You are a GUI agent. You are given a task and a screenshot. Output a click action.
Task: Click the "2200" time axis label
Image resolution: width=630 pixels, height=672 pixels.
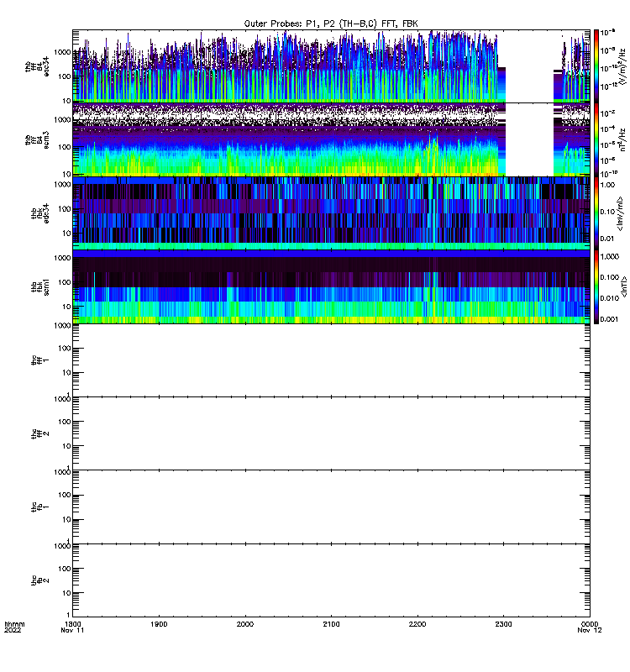[x=417, y=624]
